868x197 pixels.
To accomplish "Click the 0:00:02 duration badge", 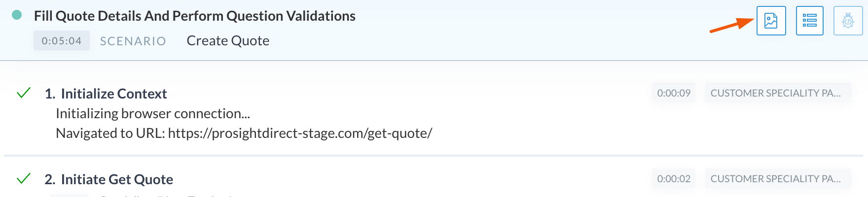I will [x=674, y=179].
